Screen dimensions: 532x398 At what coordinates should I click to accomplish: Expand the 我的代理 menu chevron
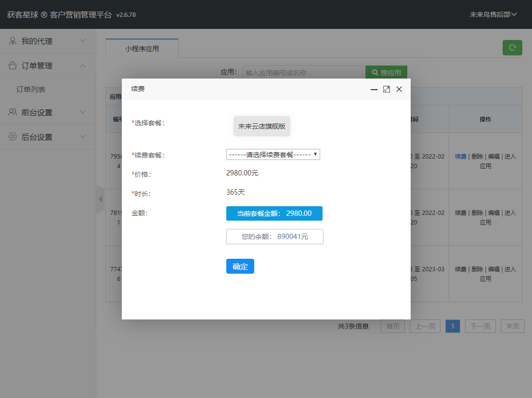point(83,41)
